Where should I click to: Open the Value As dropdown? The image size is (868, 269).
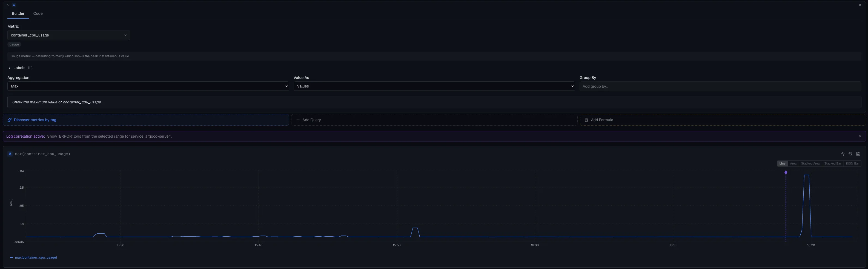tap(434, 86)
